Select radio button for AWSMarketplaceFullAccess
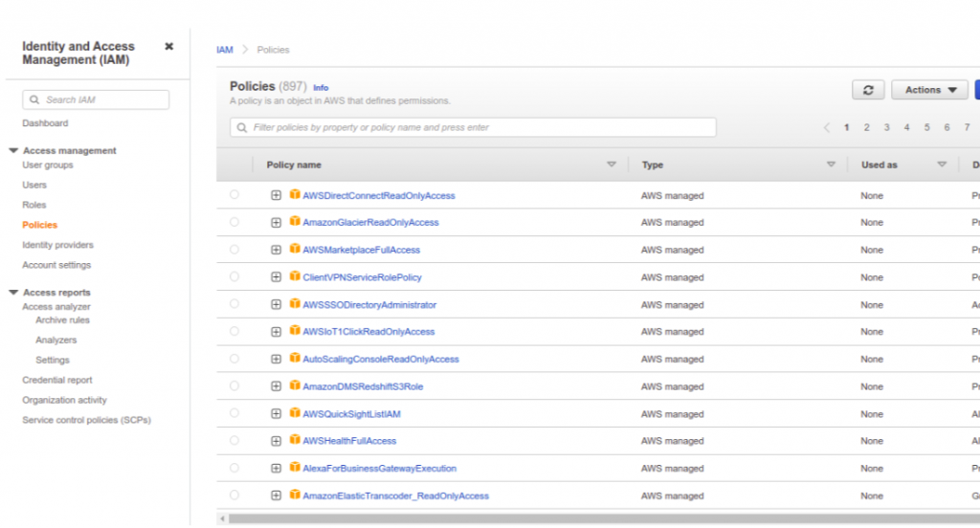Image resolution: width=980 pixels, height=528 pixels. point(234,250)
